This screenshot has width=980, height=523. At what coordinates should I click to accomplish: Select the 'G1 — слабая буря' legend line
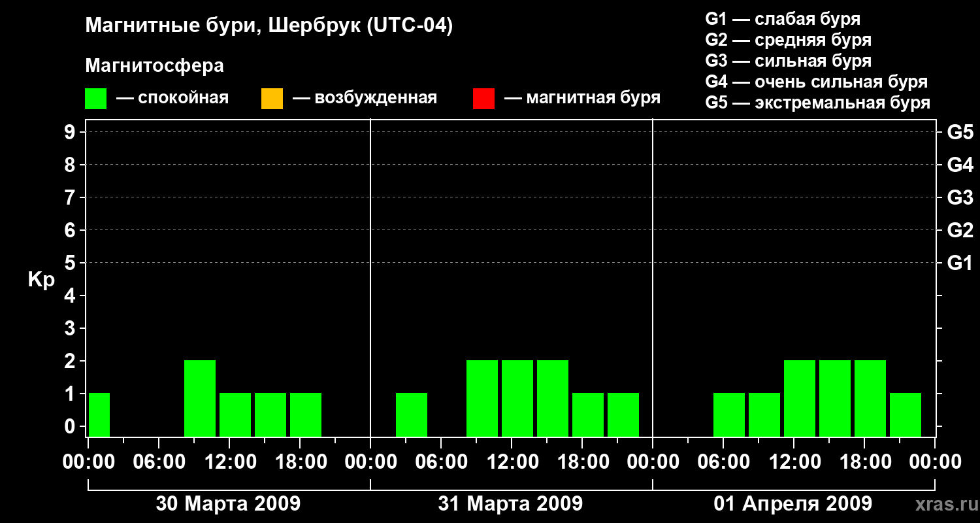pyautogui.click(x=783, y=19)
